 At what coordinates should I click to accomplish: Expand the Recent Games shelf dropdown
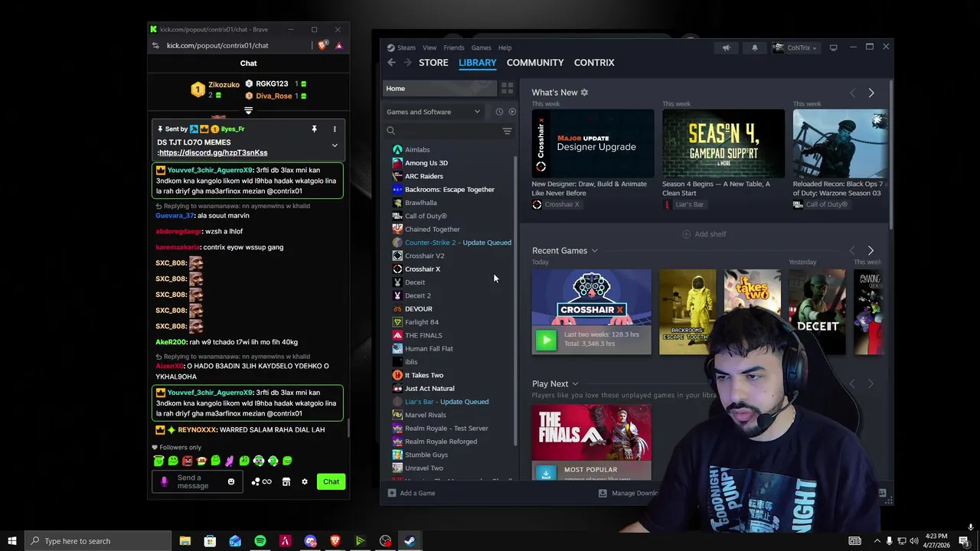tap(594, 251)
